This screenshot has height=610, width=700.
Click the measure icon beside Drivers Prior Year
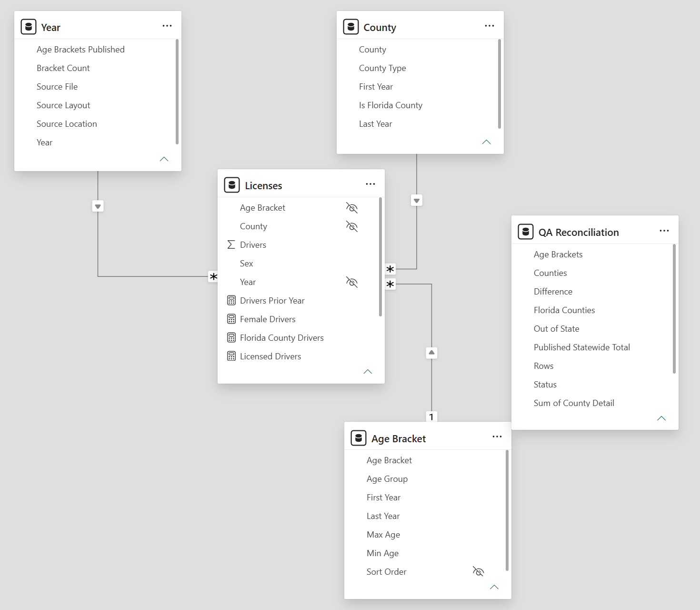231,300
